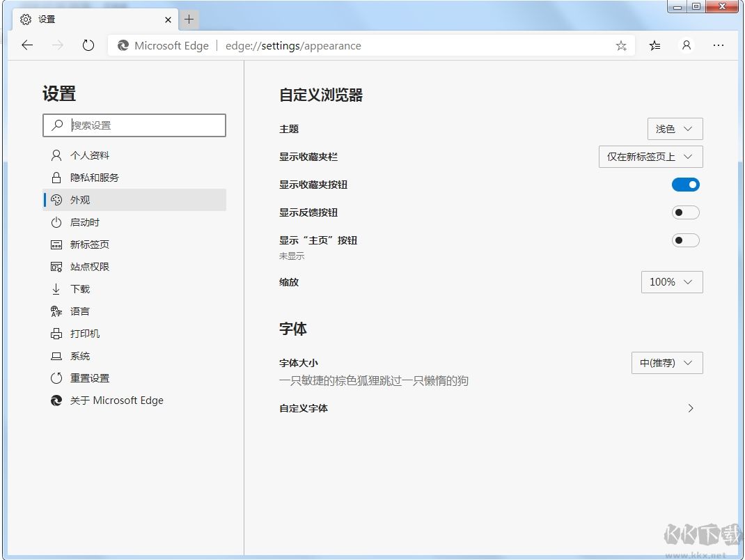Viewport: 745px width, 560px height.
Task: Open the 字体大小 dropdown showing 中(推荐)
Action: tap(666, 363)
